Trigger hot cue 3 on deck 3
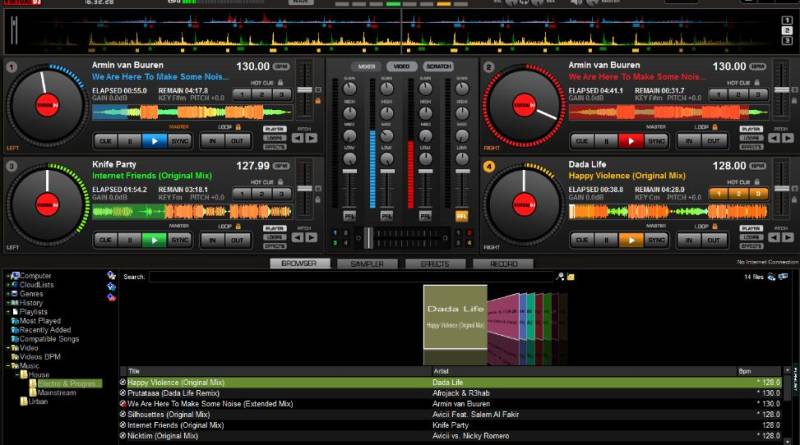The width and height of the screenshot is (800, 445). pyautogui.click(x=281, y=194)
